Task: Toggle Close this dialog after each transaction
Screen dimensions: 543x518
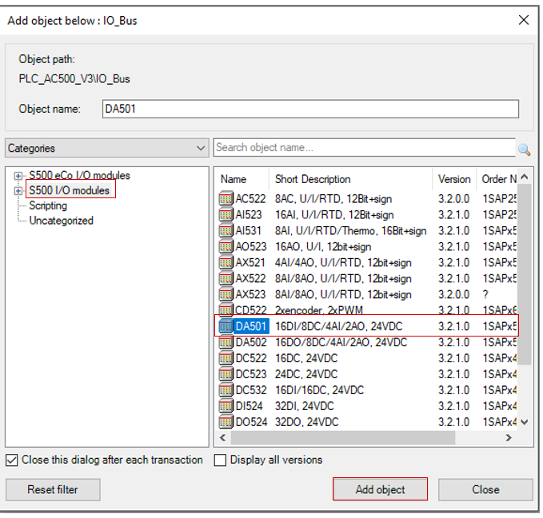Action: click(12, 461)
